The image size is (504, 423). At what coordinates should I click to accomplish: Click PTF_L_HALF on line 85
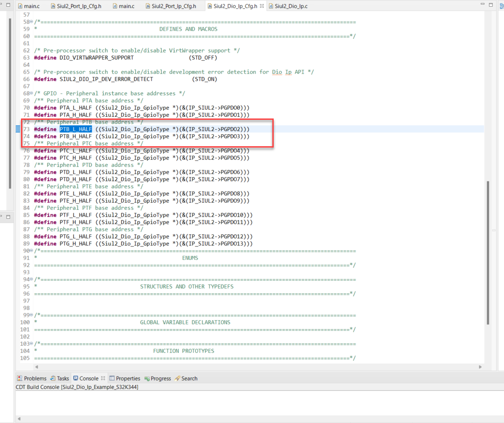(76, 215)
